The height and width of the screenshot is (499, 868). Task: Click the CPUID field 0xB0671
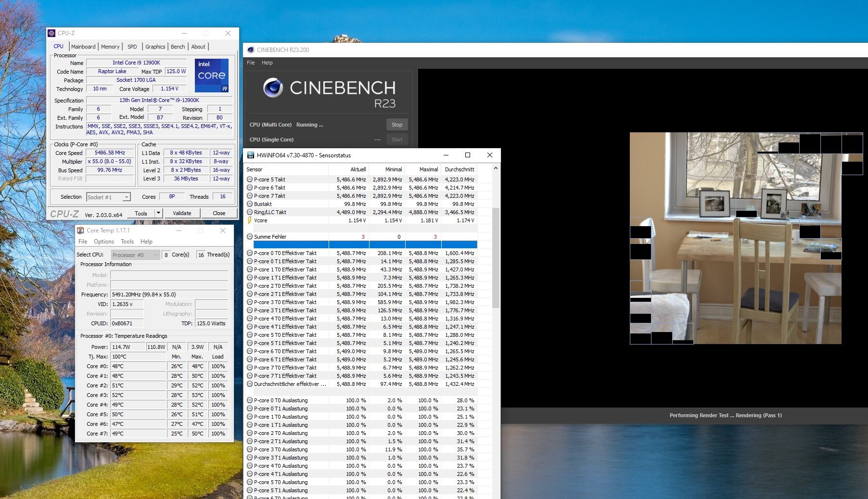(128, 323)
